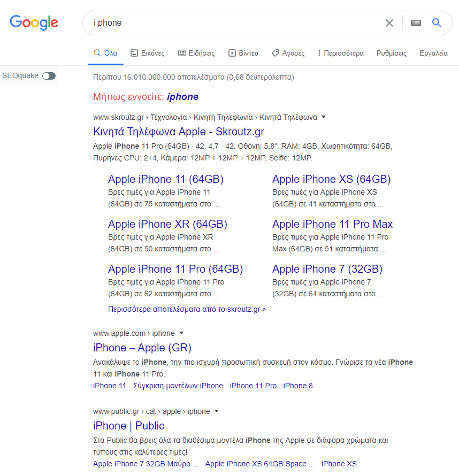The width and height of the screenshot is (459, 476).
Task: Open the Αγορές tab
Action: 288,53
